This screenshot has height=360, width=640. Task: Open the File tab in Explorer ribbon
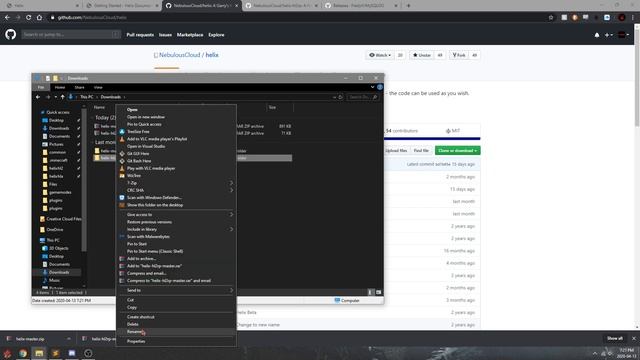click(41, 87)
